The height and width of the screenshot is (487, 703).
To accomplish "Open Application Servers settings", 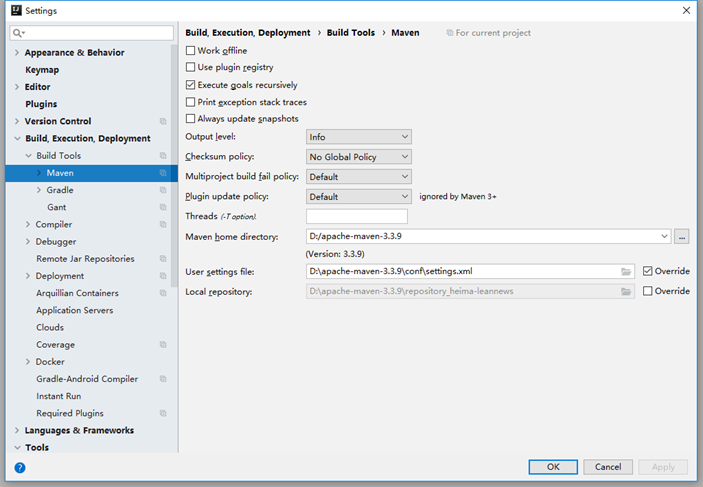I will (74, 310).
